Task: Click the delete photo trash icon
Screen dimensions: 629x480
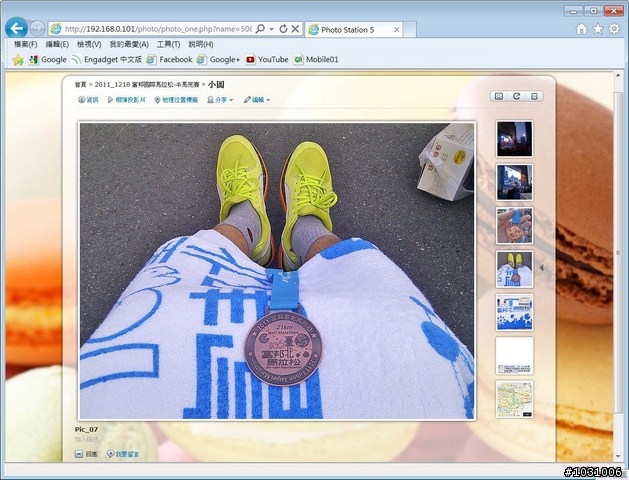Action: [534, 96]
